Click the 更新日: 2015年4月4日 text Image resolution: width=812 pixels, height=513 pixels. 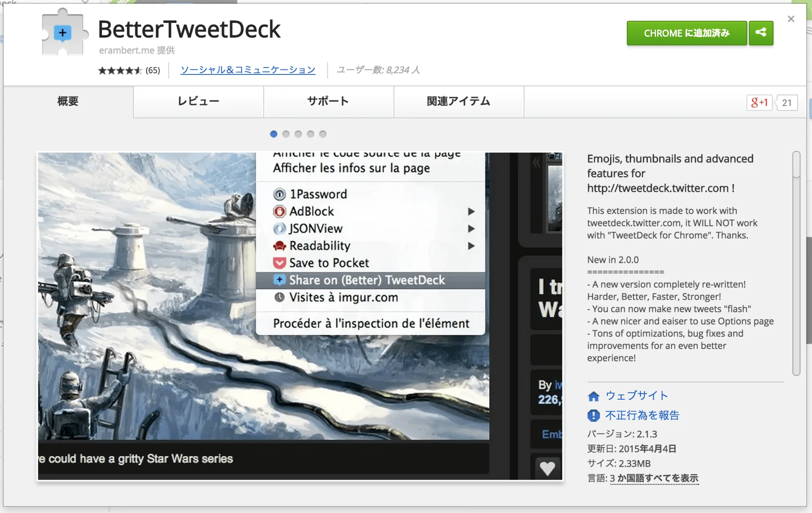point(631,449)
